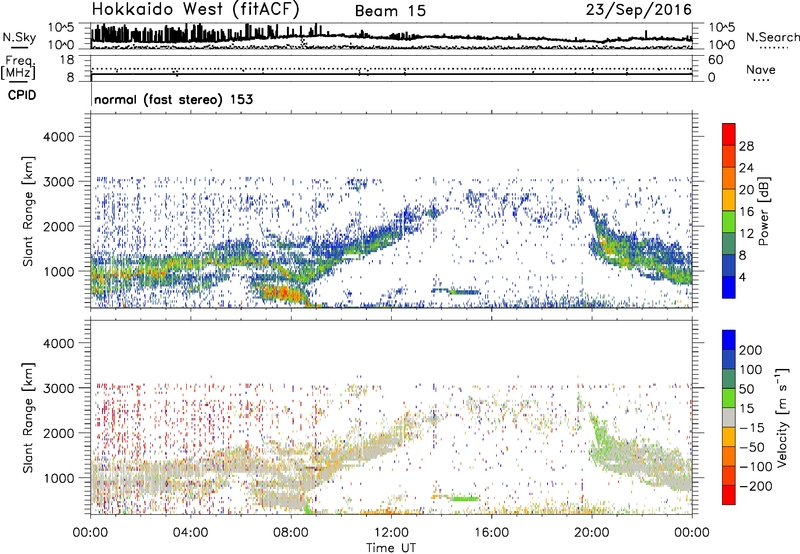Viewport: 800px width, 554px height.
Task: Click the date "23/Sep/2016"
Action: 639,10
